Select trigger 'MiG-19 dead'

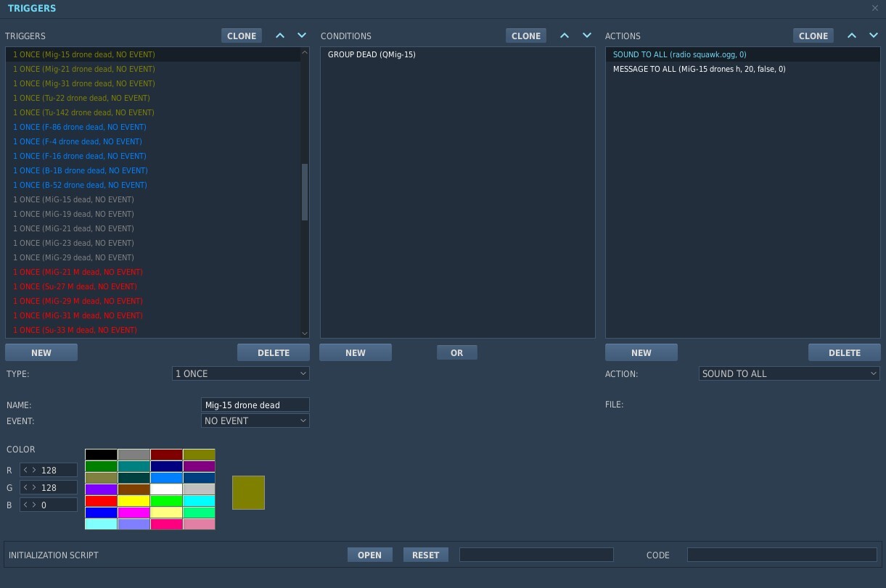pos(152,214)
